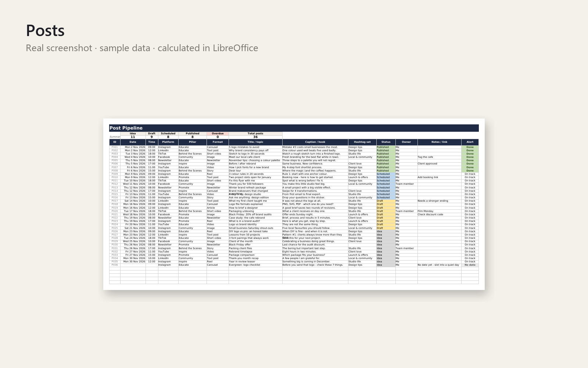Select the Idea count value 11
This screenshot has height=368, width=588.
[x=133, y=137]
